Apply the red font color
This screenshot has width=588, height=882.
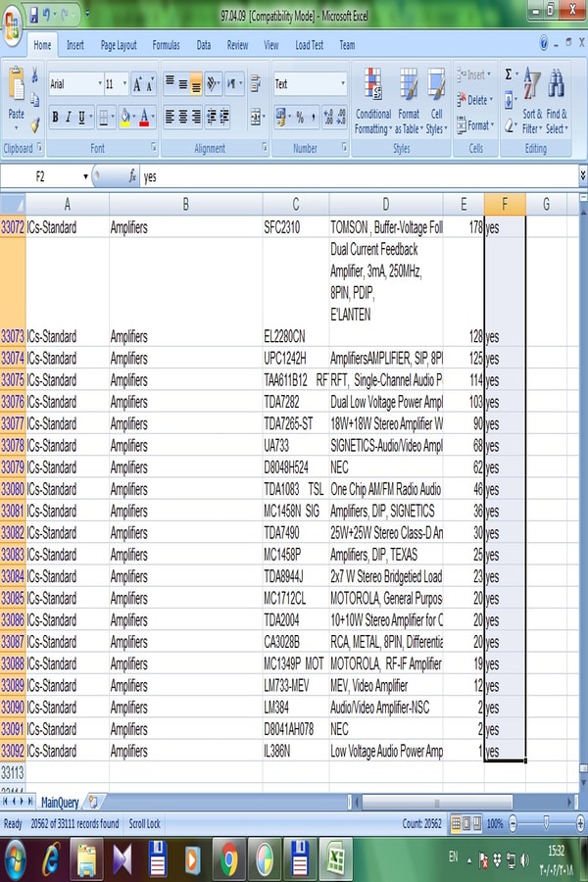tap(145, 117)
